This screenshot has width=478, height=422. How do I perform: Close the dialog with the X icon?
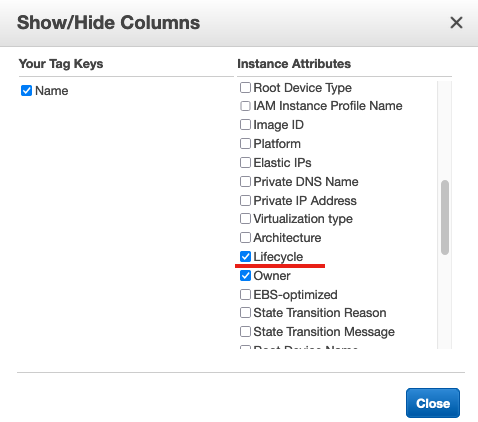456,23
